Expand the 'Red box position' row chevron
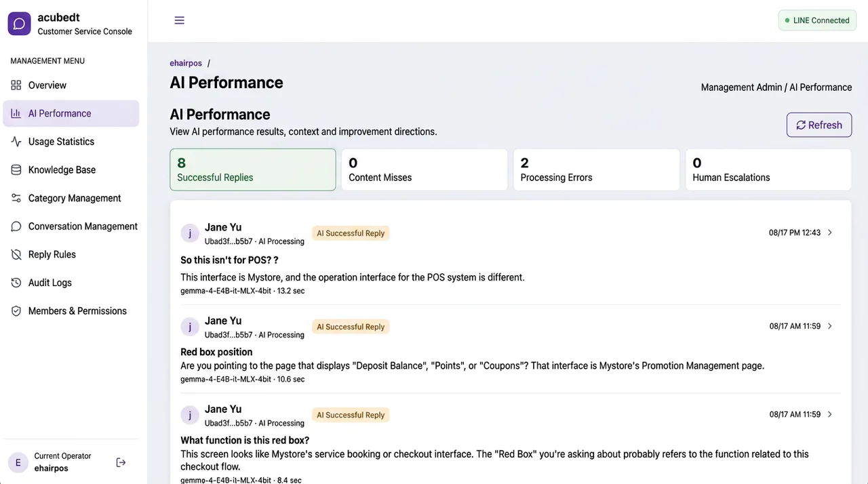 coord(830,326)
